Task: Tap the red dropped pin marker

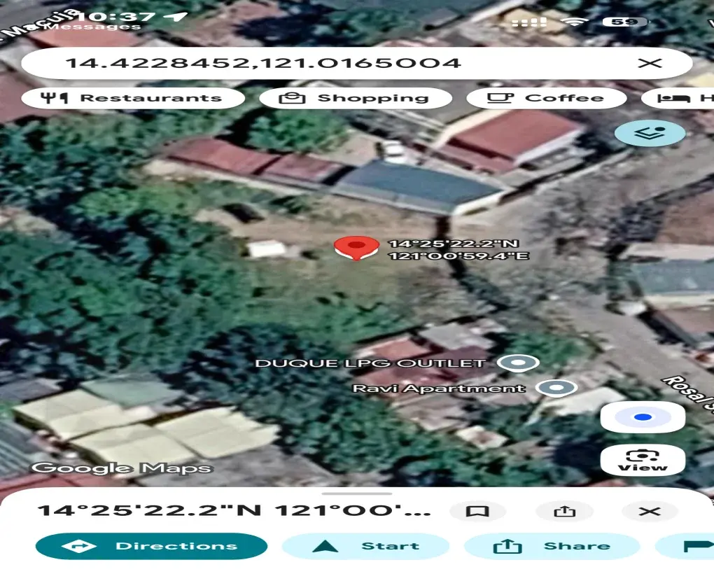Action: (x=356, y=248)
